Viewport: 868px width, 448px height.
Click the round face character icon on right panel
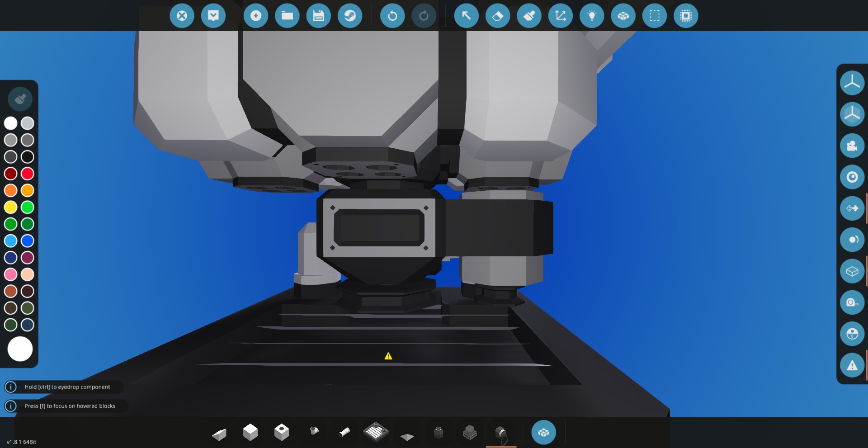coord(852,334)
